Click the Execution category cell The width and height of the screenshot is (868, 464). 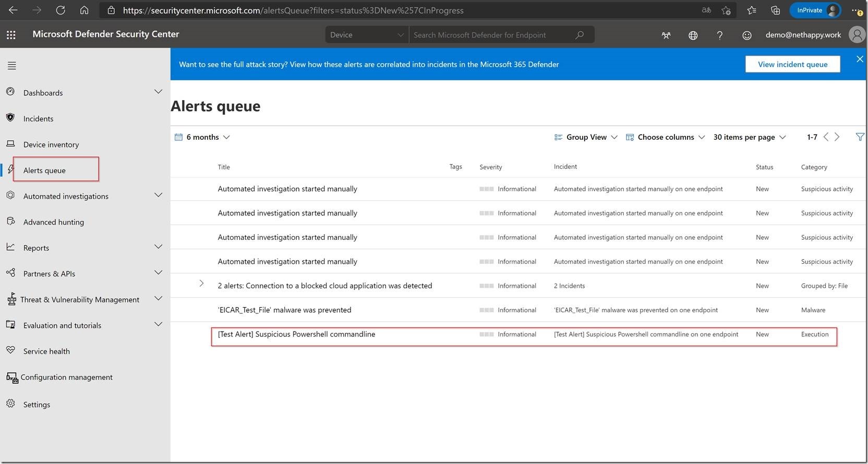pyautogui.click(x=815, y=334)
